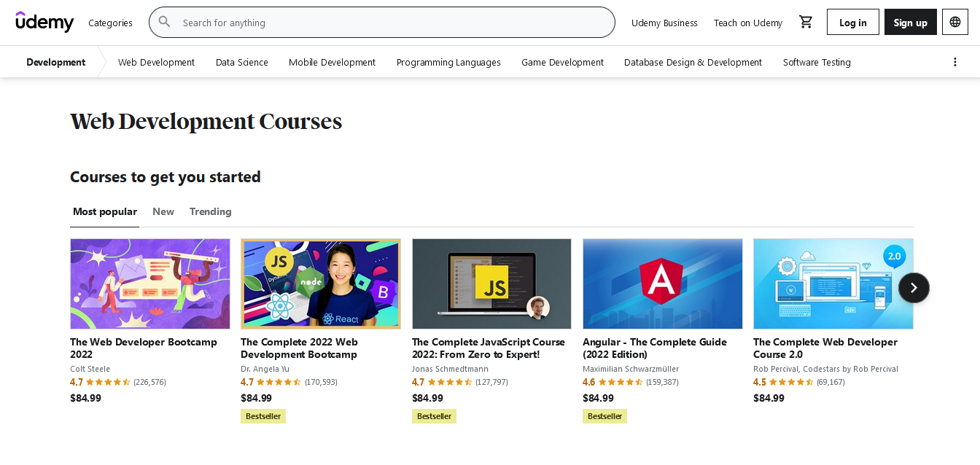Image resolution: width=980 pixels, height=465 pixels.
Task: Click star rating of Jonas Schmedtmann's course
Action: [x=450, y=382]
